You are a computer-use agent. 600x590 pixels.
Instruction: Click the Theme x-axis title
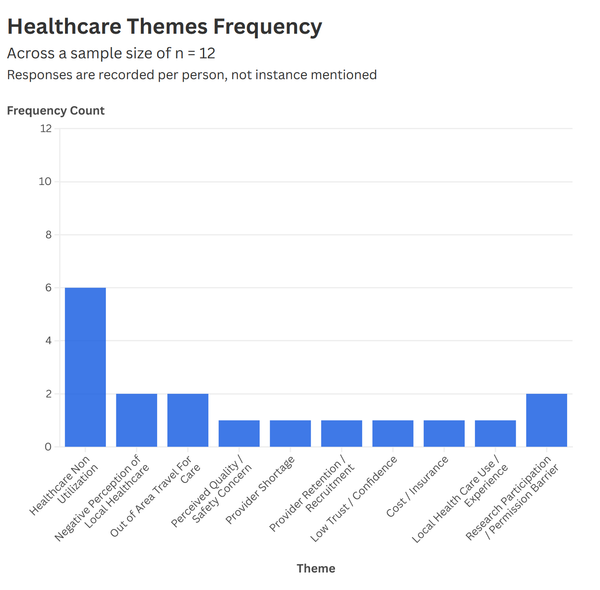(x=316, y=568)
